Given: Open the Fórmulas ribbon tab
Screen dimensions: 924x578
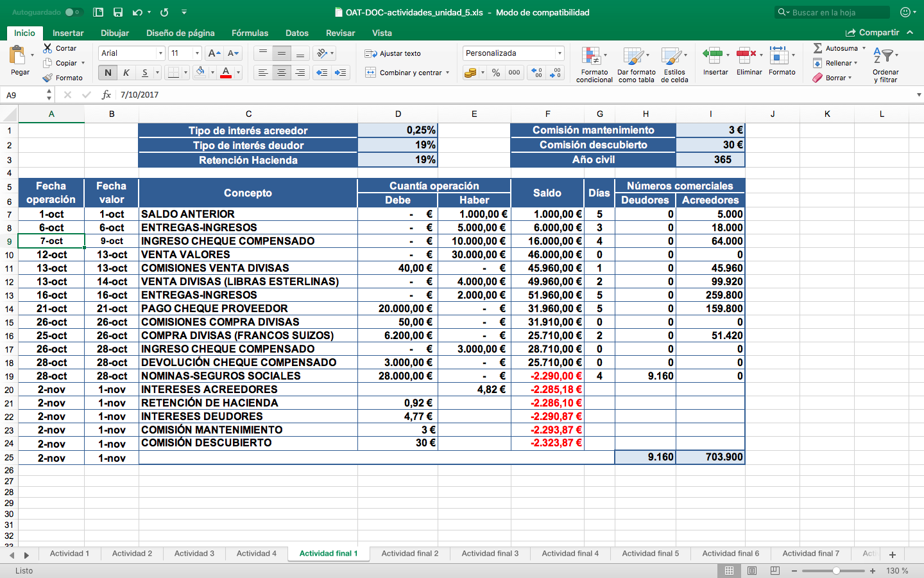Looking at the screenshot, I should tap(250, 33).
